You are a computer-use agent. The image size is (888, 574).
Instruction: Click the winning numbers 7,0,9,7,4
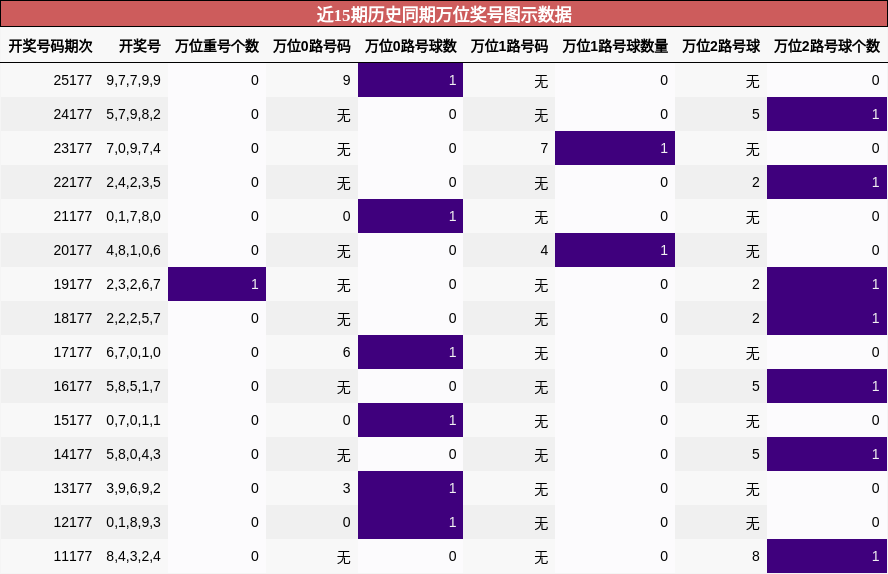[134, 148]
